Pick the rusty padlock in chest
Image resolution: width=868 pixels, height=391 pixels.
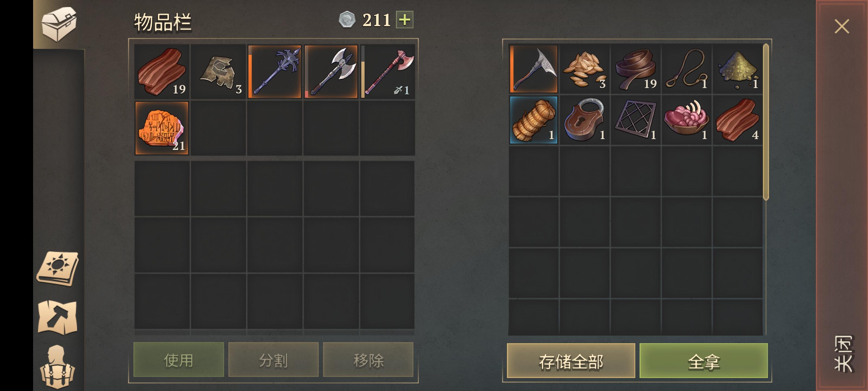pyautogui.click(x=584, y=120)
